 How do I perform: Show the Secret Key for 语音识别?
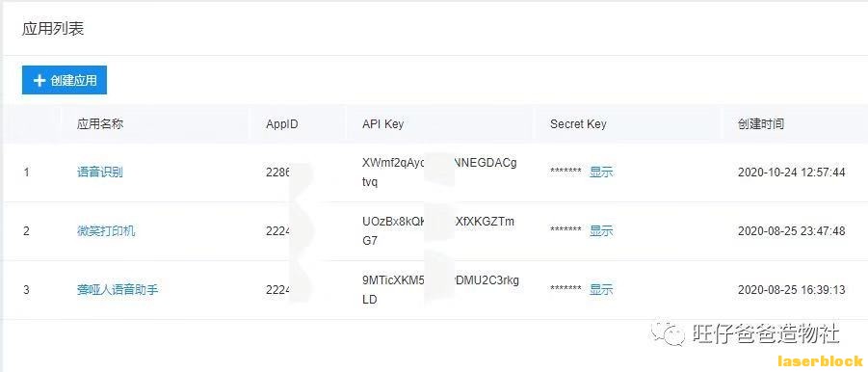pos(601,172)
